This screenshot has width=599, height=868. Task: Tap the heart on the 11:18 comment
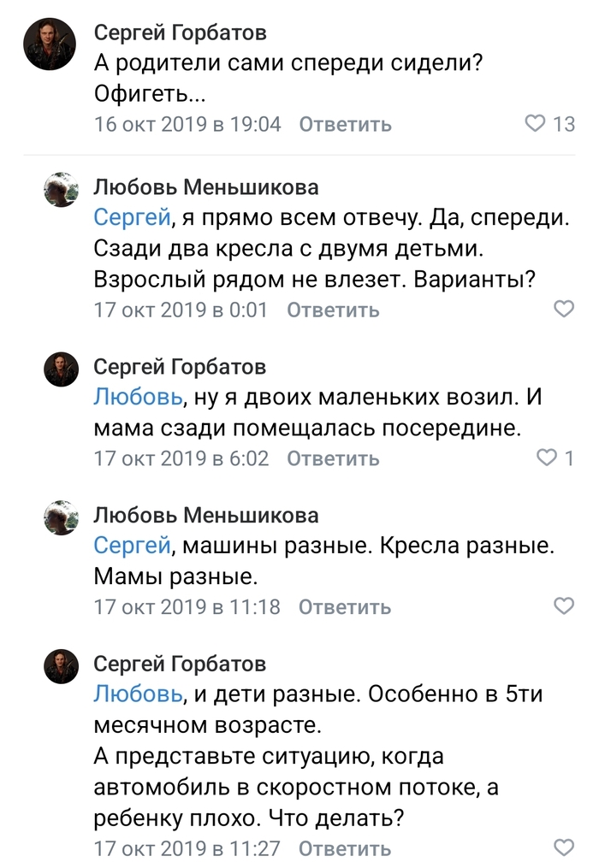click(x=564, y=606)
